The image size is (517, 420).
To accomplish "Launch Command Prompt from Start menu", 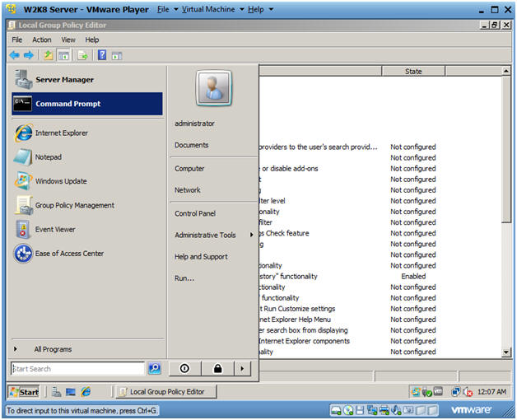I will click(87, 104).
